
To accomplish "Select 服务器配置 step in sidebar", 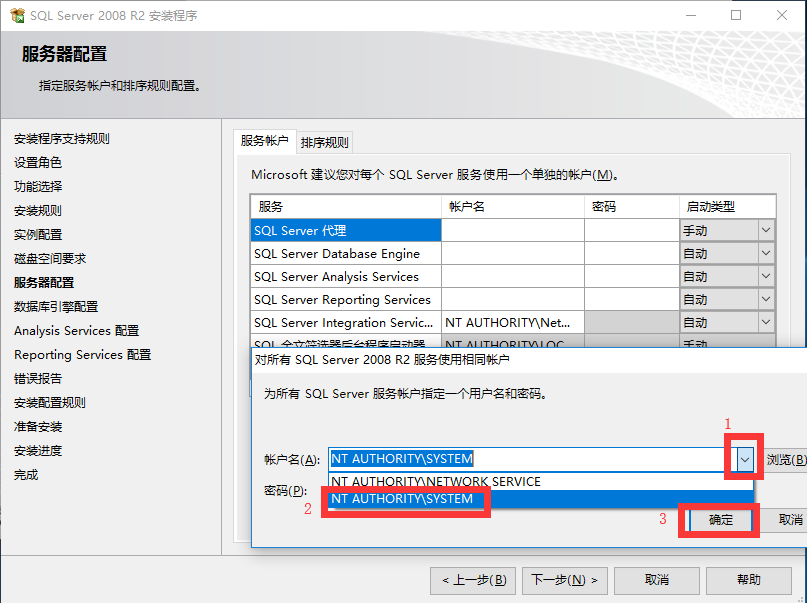I will (44, 282).
